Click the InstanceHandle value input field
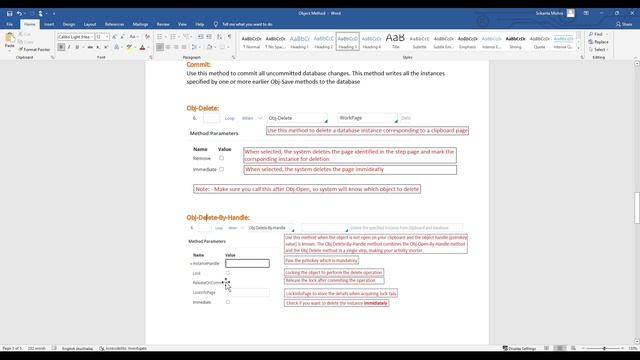Viewport: 640px width, 360px height. pyautogui.click(x=247, y=263)
